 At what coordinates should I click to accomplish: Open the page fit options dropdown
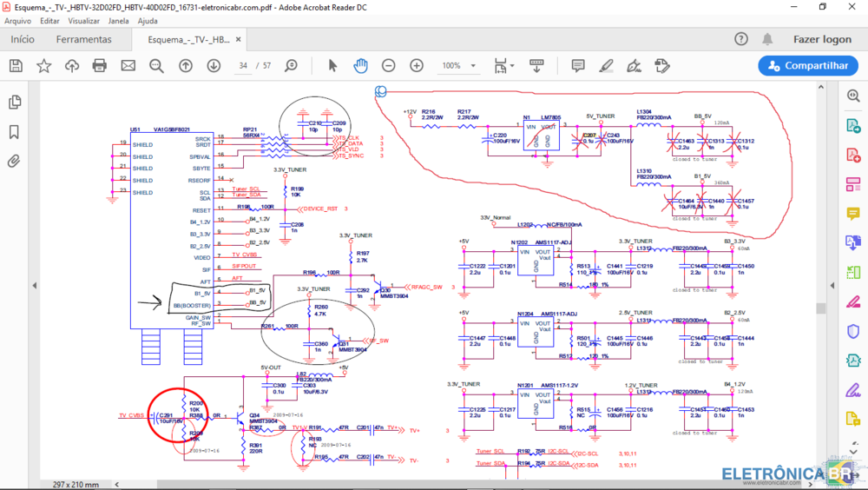[511, 66]
